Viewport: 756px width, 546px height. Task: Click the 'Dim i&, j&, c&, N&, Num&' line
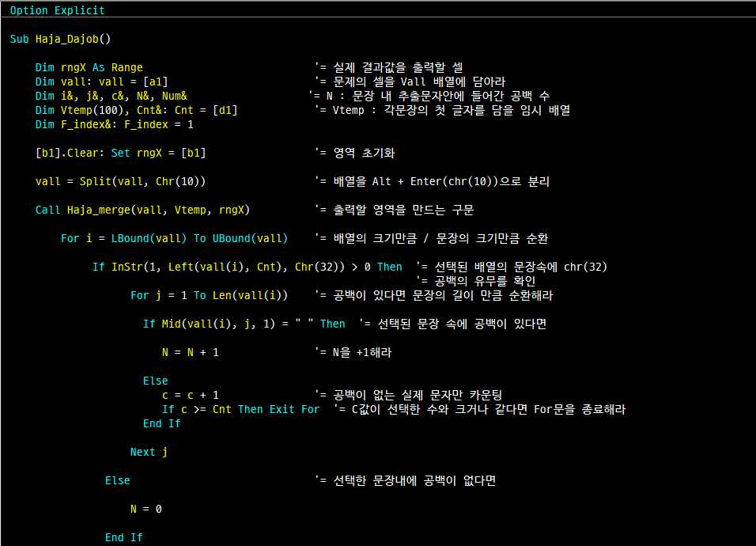click(x=112, y=96)
